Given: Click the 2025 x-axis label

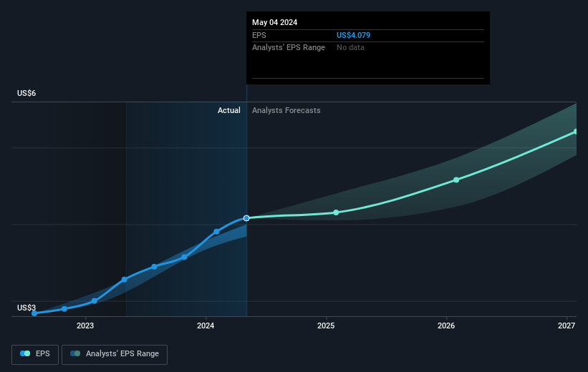Looking at the screenshot, I should (x=326, y=325).
